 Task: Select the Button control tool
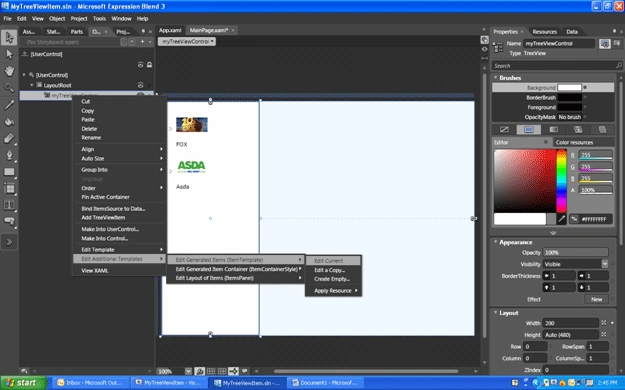(9, 222)
